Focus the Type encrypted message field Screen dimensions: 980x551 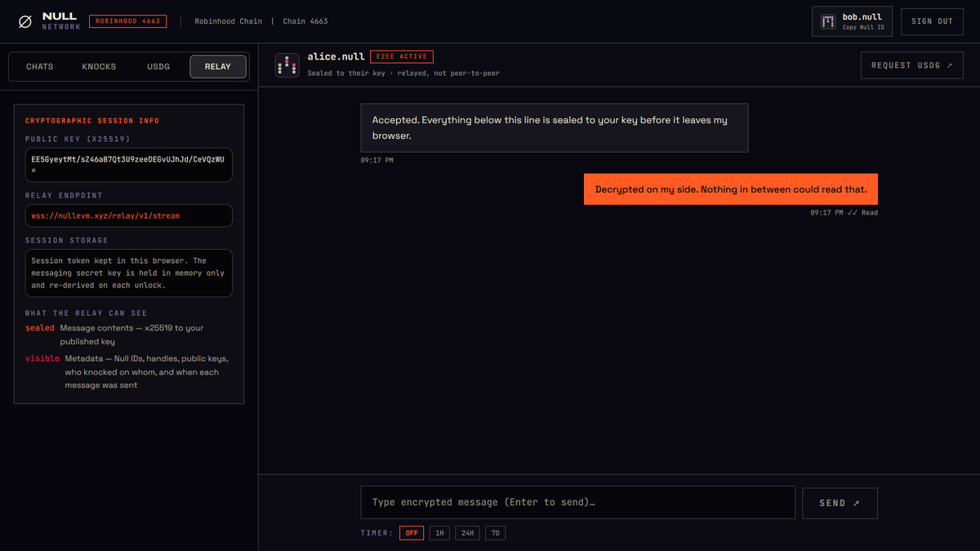pos(577,502)
